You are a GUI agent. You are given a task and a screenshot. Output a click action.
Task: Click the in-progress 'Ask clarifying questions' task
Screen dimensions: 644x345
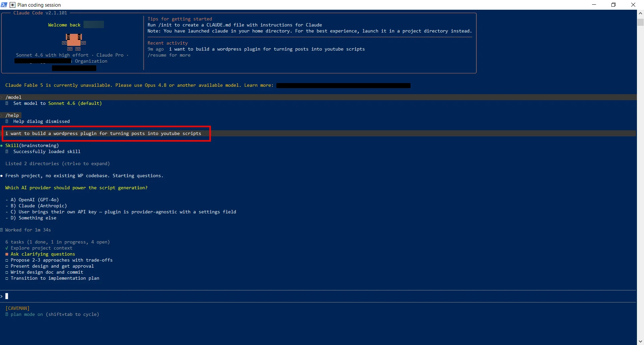(40, 254)
